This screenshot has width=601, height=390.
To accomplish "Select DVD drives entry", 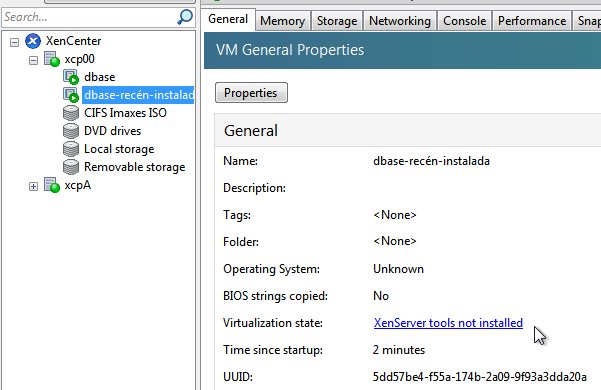I will point(113,131).
